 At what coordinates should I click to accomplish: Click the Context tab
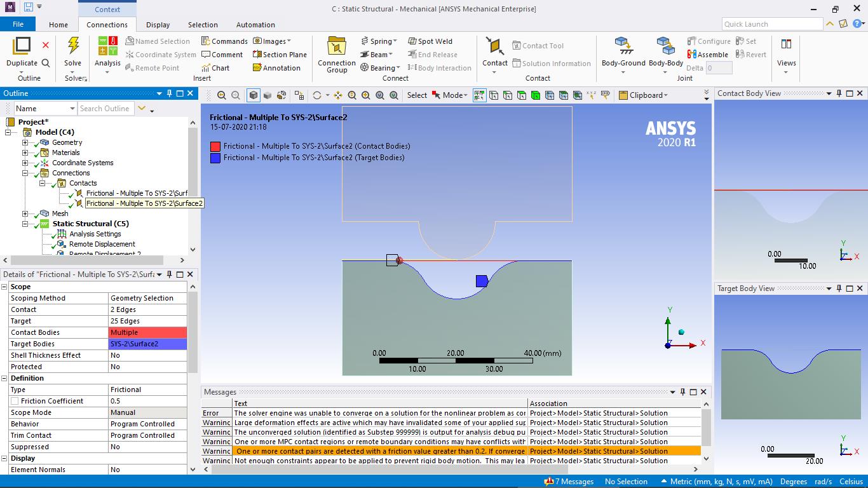(107, 9)
